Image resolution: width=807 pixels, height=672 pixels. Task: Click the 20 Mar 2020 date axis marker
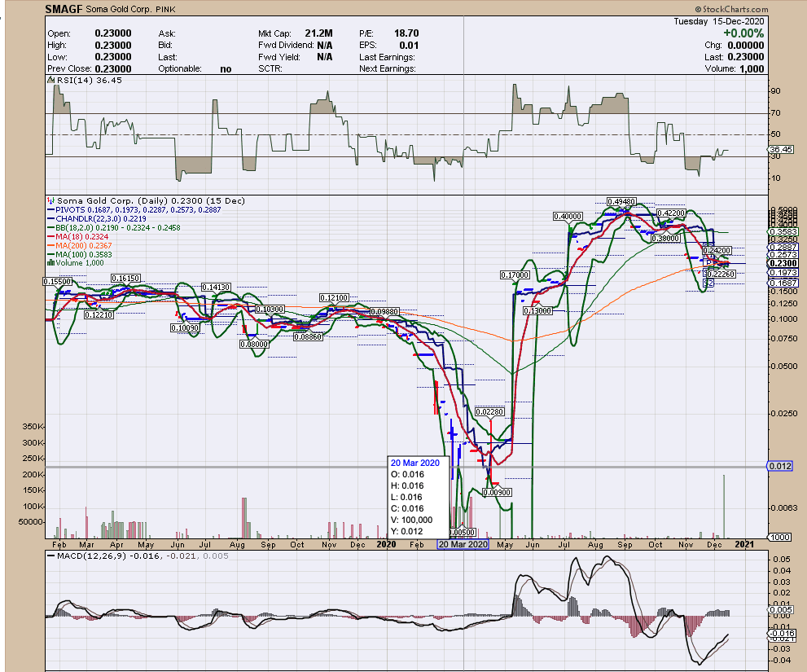[x=463, y=544]
